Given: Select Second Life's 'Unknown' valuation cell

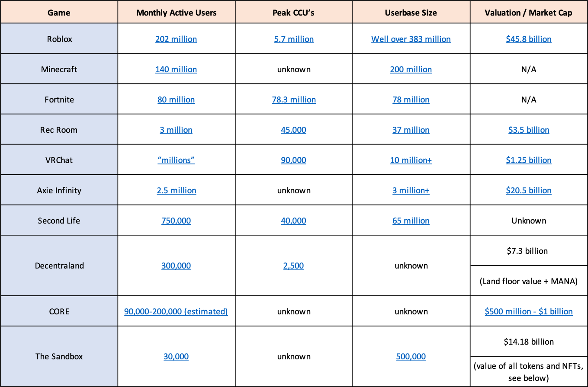Looking at the screenshot, I should pos(529,221).
